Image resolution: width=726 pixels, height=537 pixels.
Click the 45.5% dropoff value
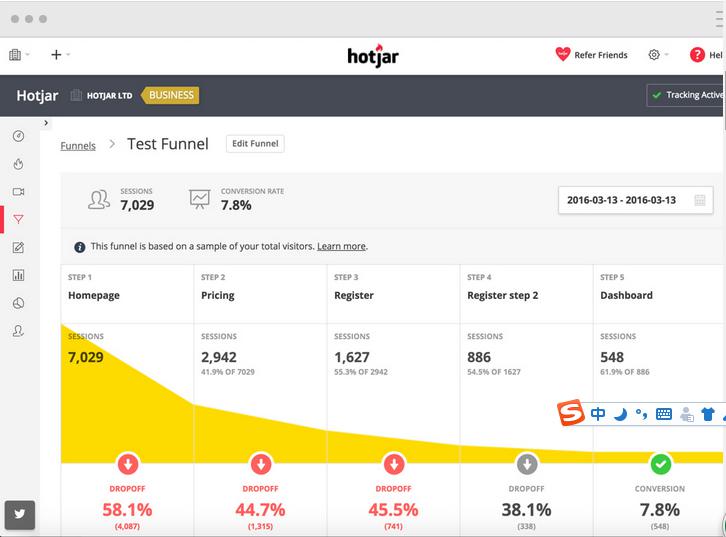(x=394, y=510)
